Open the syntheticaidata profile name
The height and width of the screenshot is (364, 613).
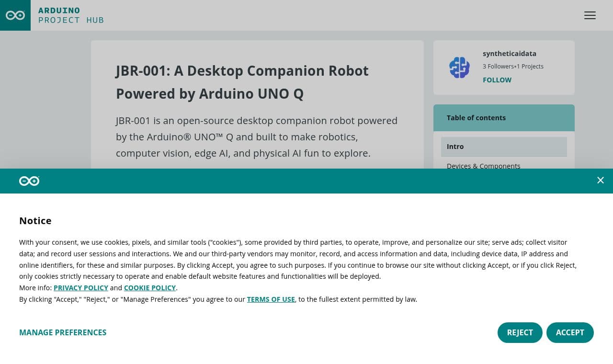(510, 54)
